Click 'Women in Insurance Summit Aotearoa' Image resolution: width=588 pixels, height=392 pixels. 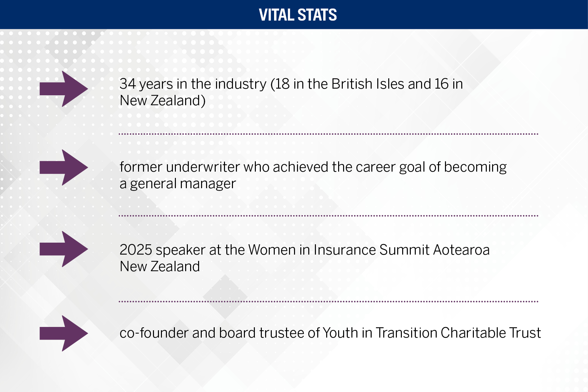369,250
